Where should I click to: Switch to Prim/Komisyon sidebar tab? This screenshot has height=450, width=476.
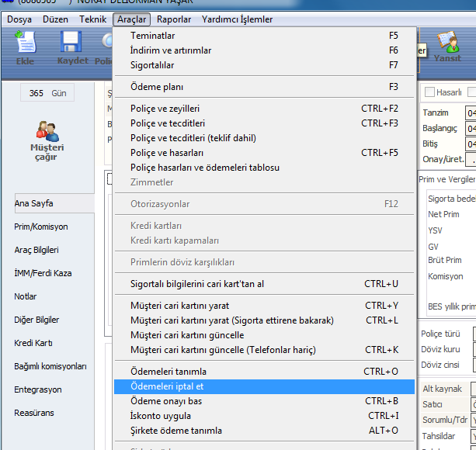[x=41, y=227]
